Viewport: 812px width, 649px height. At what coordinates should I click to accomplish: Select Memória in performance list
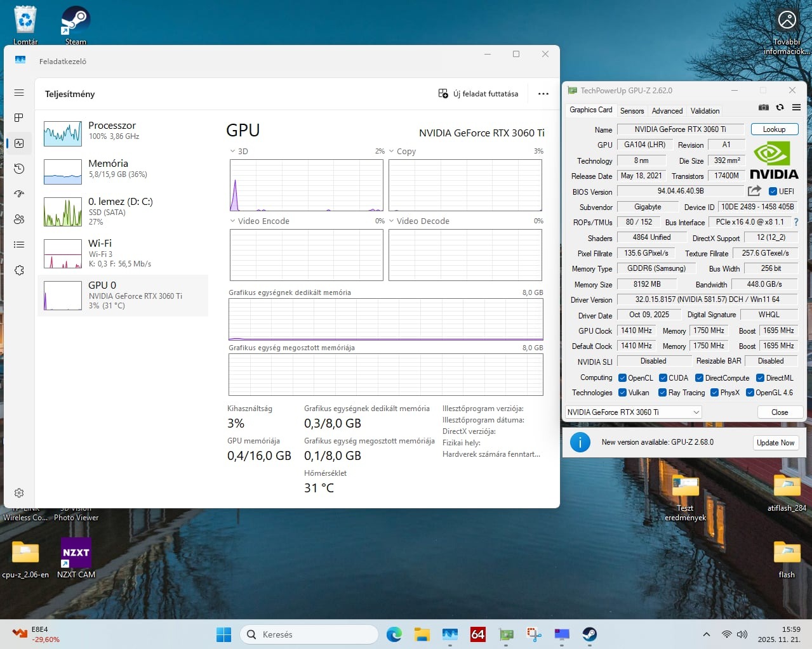tap(123, 171)
